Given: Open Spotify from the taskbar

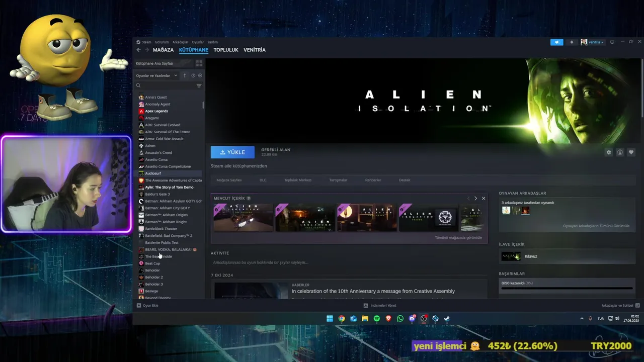Looking at the screenshot, I should tap(377, 318).
